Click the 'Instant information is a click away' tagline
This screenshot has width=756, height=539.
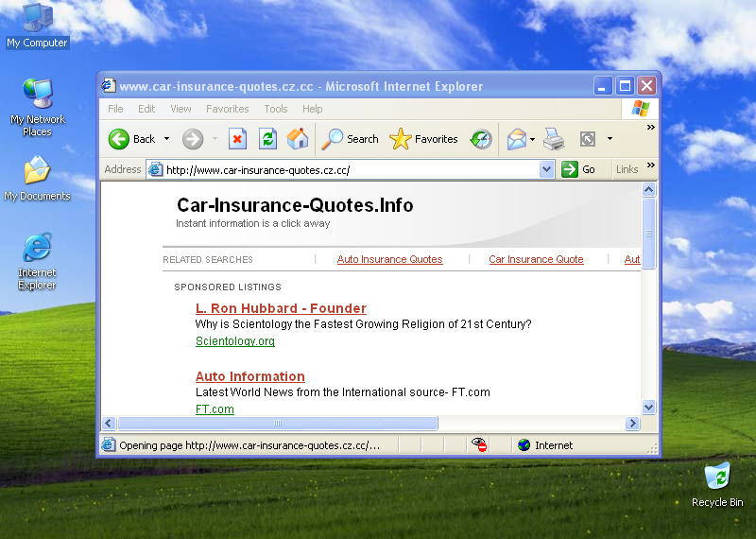click(252, 223)
